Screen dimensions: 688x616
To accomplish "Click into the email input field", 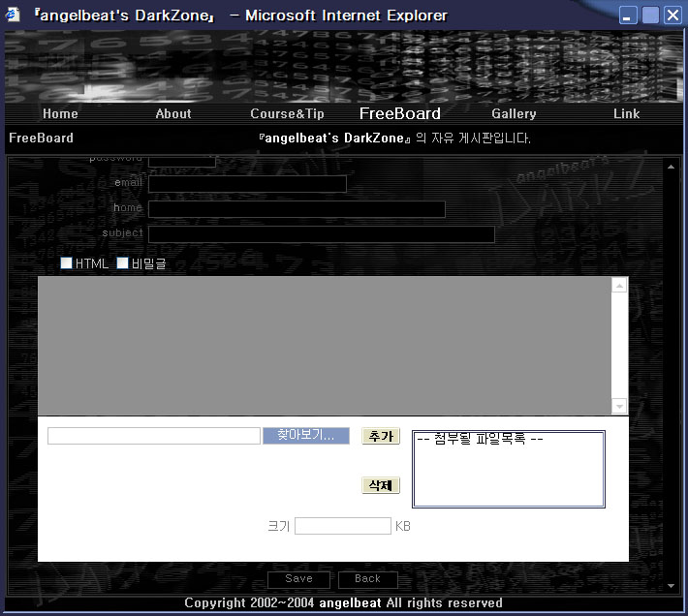I will click(x=247, y=184).
